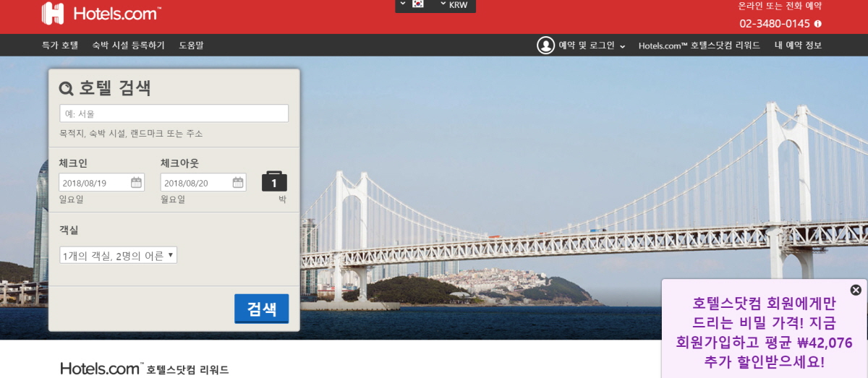This screenshot has height=378, width=868.
Task: Open the check-out calendar icon
Action: tap(238, 182)
